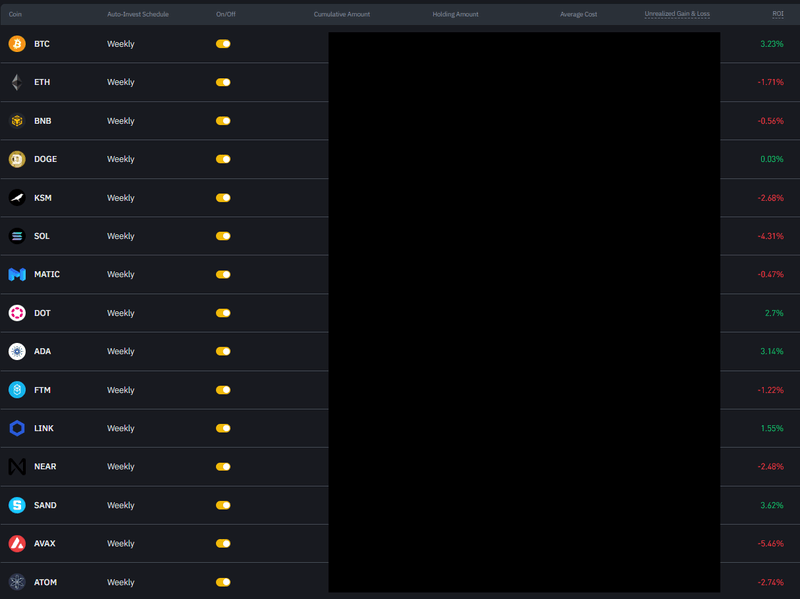Screen dimensions: 800x599
Task: Click the Cumulative Amount column header
Action: (x=342, y=14)
